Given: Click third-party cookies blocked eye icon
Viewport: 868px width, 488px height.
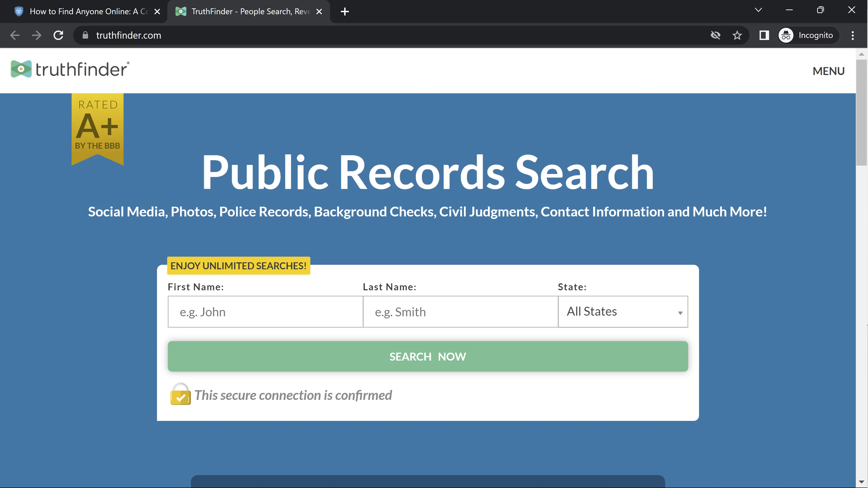Looking at the screenshot, I should tap(715, 35).
